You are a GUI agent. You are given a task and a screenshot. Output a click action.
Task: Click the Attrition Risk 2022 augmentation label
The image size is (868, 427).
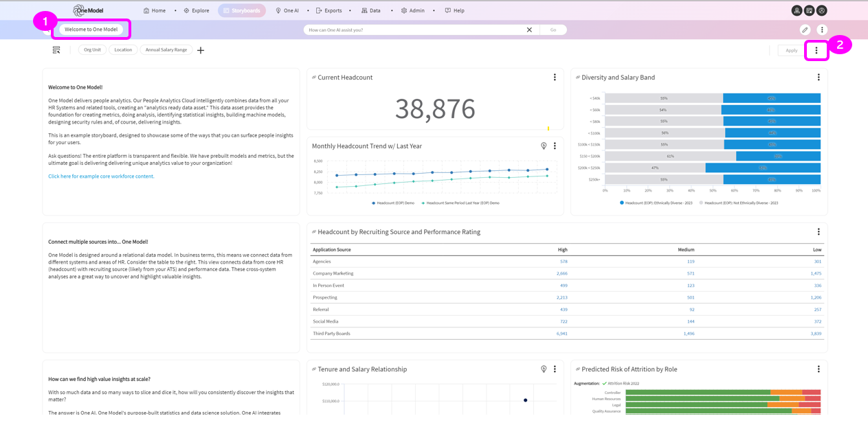point(623,384)
